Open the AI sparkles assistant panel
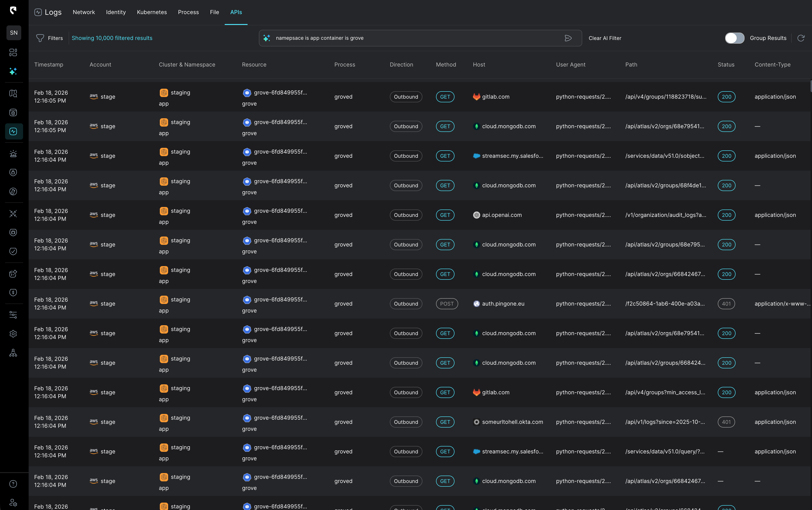812x510 pixels. tap(13, 71)
